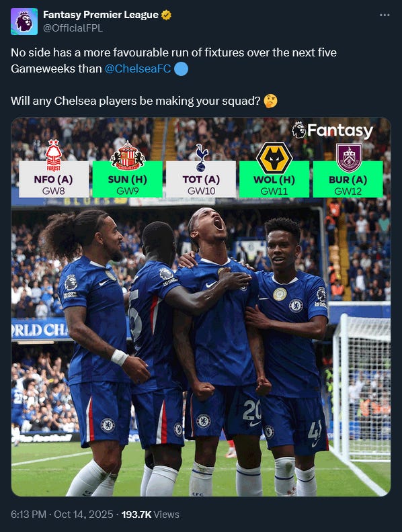Click the gold verified badge

[x=166, y=15]
